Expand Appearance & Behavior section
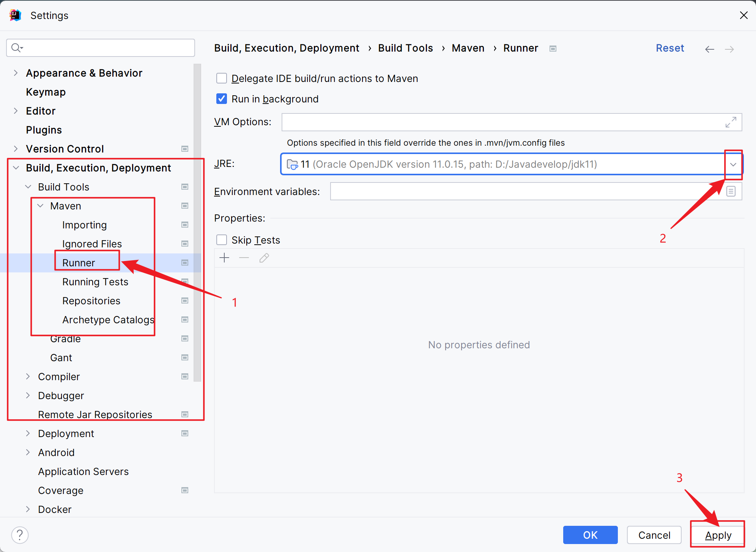Screen dimensions: 756x552 coord(16,73)
